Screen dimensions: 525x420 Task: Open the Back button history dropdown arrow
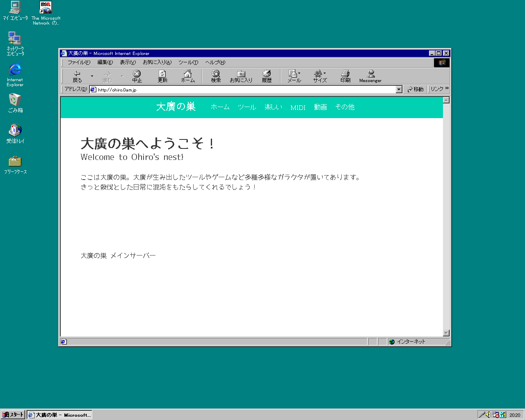(x=92, y=76)
